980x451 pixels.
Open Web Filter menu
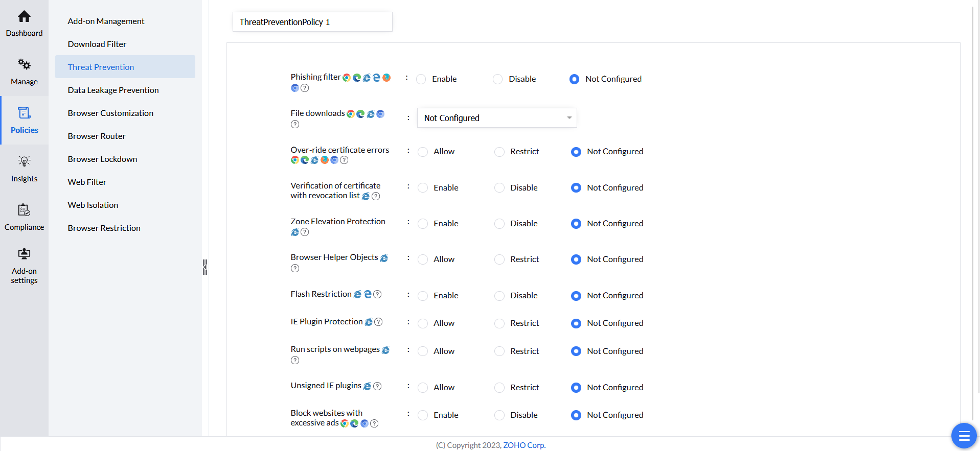[x=87, y=182]
